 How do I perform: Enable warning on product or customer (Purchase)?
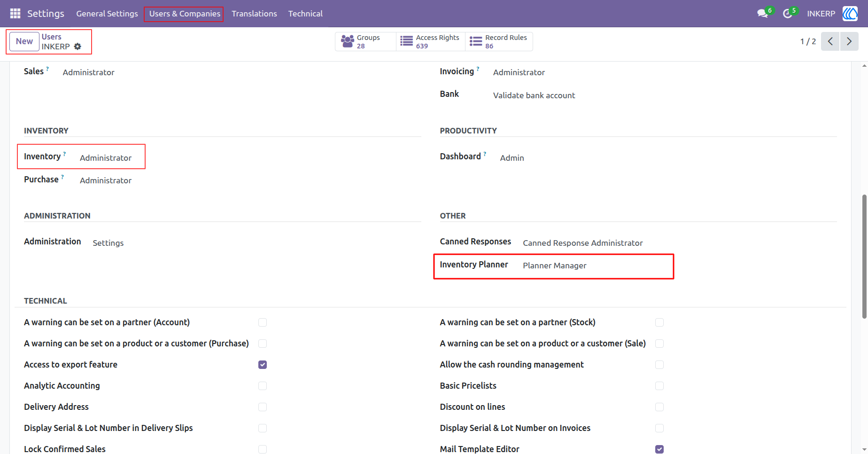point(263,344)
